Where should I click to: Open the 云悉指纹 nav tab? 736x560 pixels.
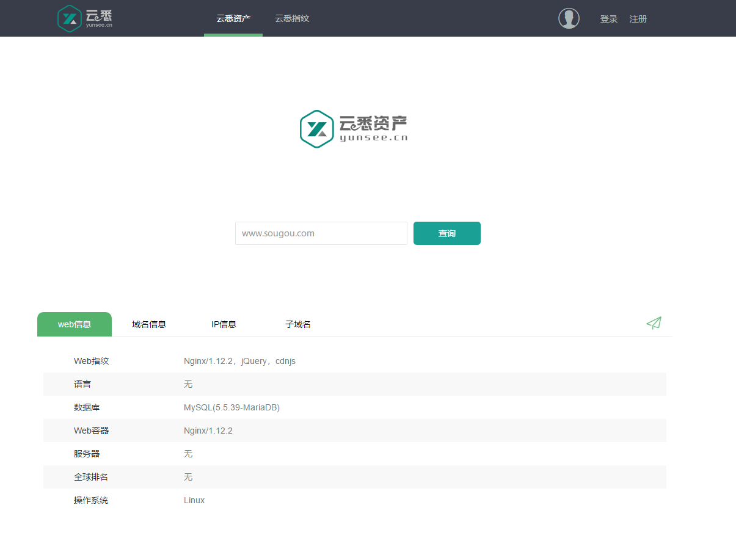coord(292,18)
